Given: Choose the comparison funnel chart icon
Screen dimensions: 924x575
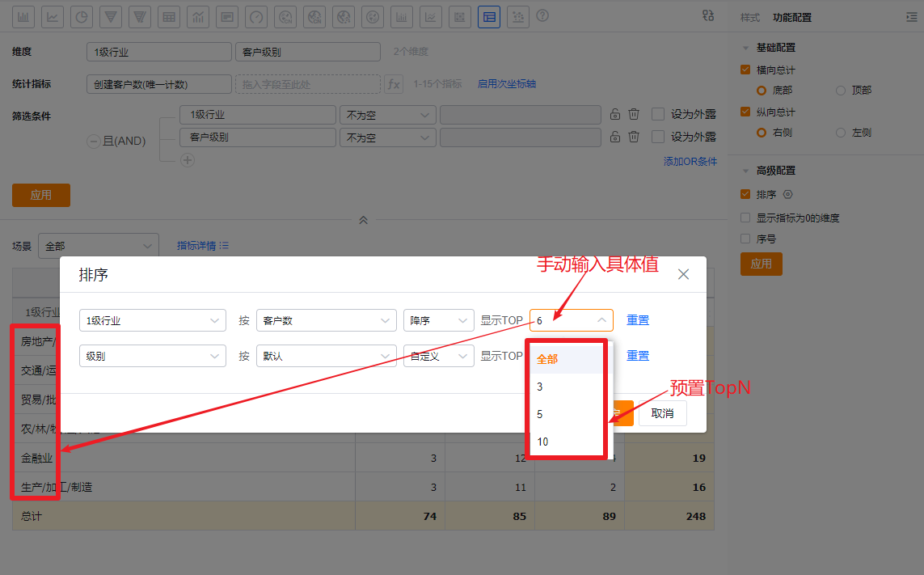Looking at the screenshot, I should (x=140, y=17).
